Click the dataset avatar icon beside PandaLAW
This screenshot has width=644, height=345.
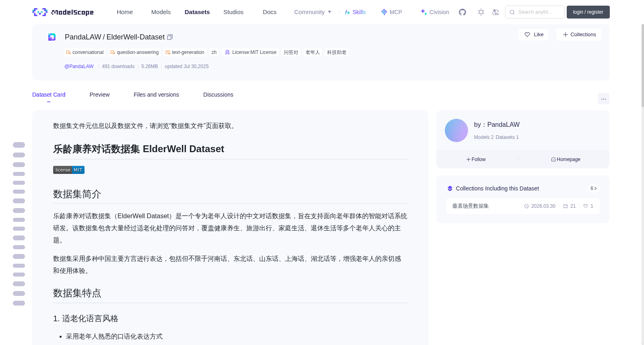52,37
